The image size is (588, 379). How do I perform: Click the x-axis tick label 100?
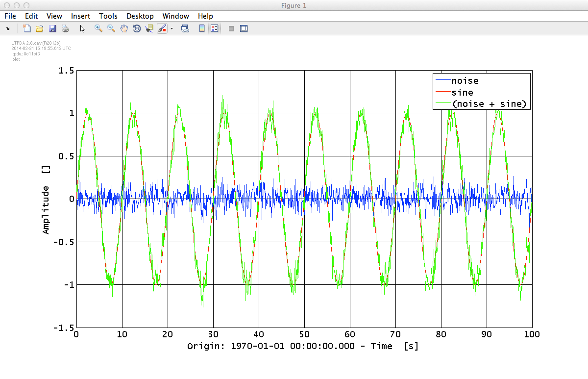[532, 334]
